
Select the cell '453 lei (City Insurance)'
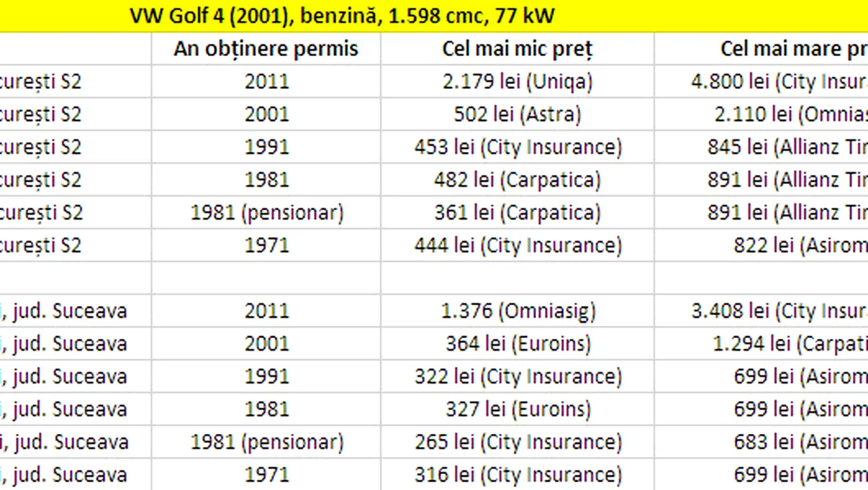(x=517, y=147)
